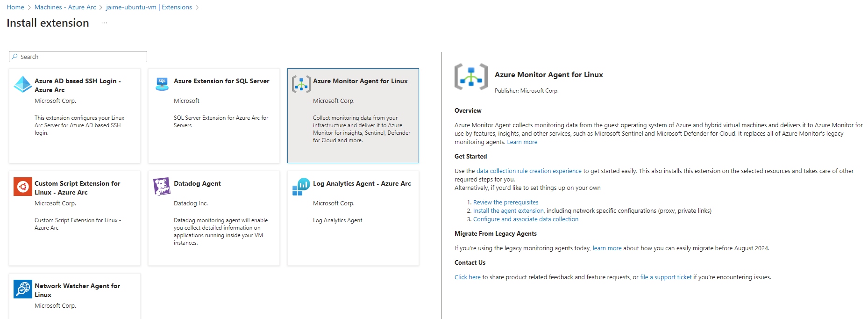Go to Home in the breadcrumb
The image size is (868, 319).
click(x=15, y=7)
